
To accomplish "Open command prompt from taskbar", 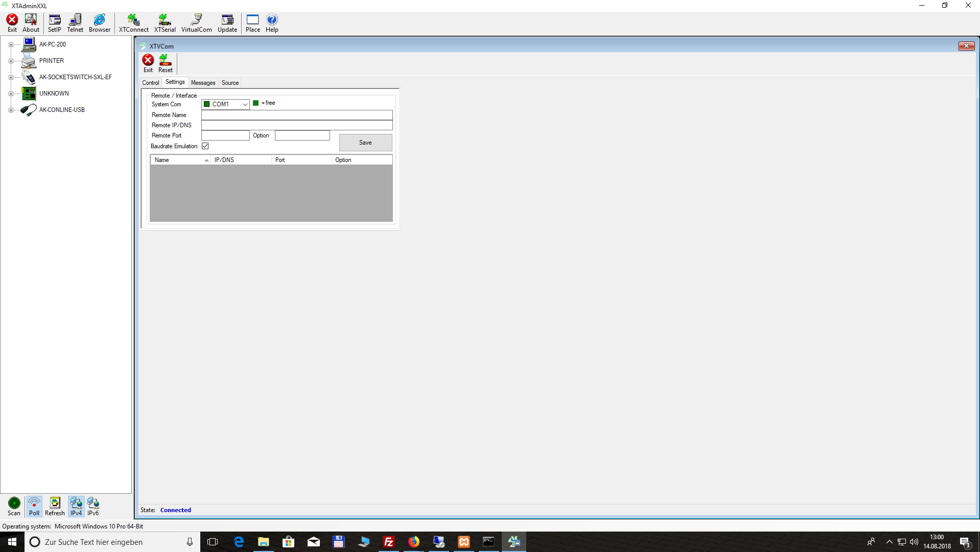I will click(489, 542).
